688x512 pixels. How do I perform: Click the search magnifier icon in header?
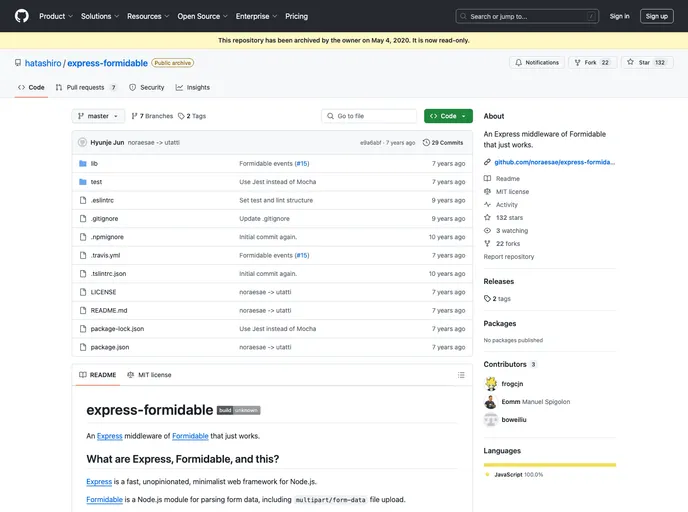pyautogui.click(x=463, y=16)
